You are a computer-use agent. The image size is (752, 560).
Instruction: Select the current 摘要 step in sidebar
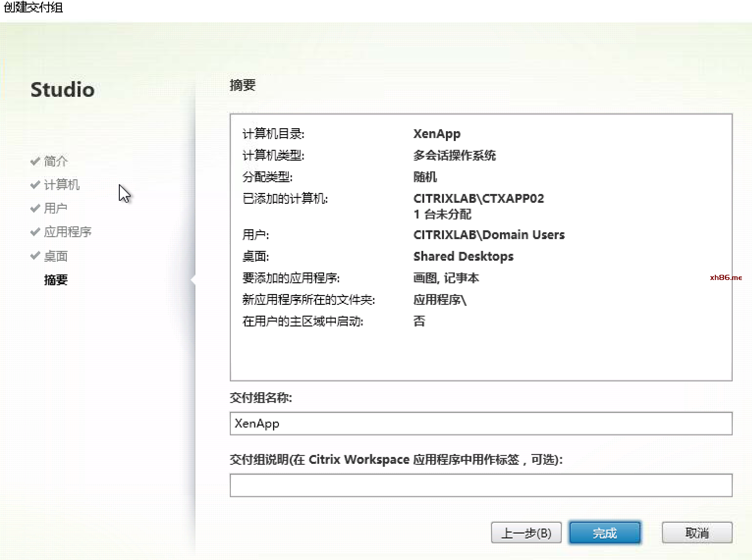point(56,280)
